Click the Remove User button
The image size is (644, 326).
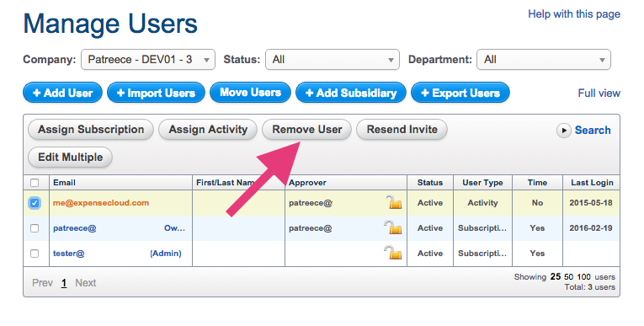pos(306,130)
